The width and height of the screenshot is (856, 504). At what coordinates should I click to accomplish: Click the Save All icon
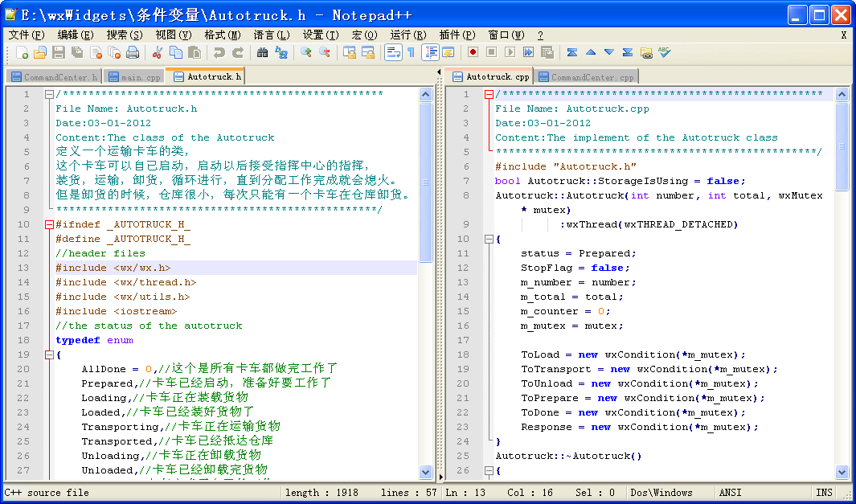(x=77, y=52)
